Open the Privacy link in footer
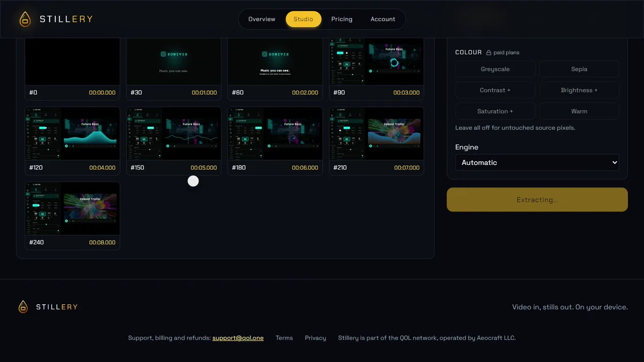 point(315,338)
